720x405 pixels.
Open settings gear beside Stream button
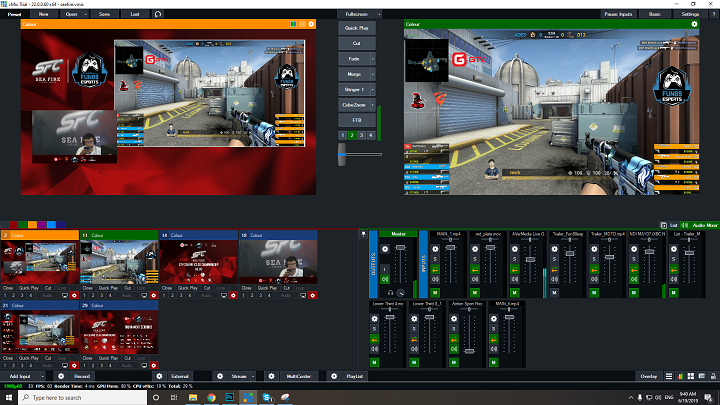pos(220,376)
